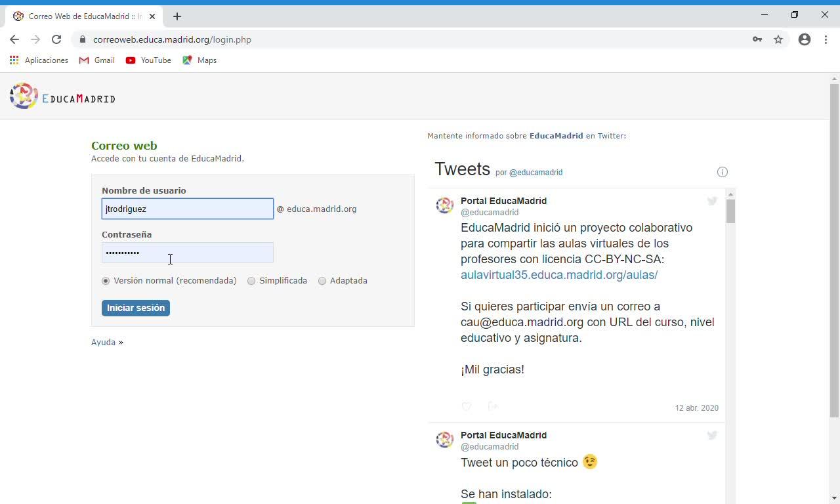Reload the page with the refresh icon
Viewport: 840px width, 504px height.
coord(56,39)
